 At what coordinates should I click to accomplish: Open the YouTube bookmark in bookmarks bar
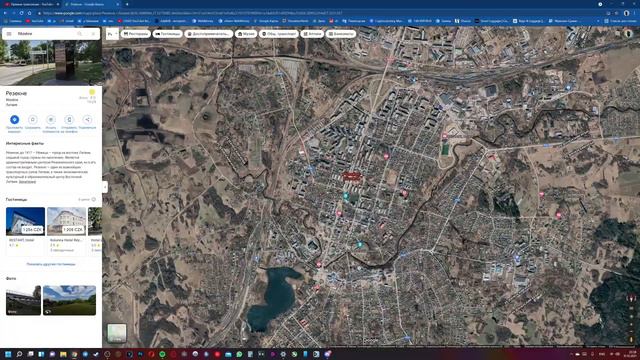(x=35, y=21)
